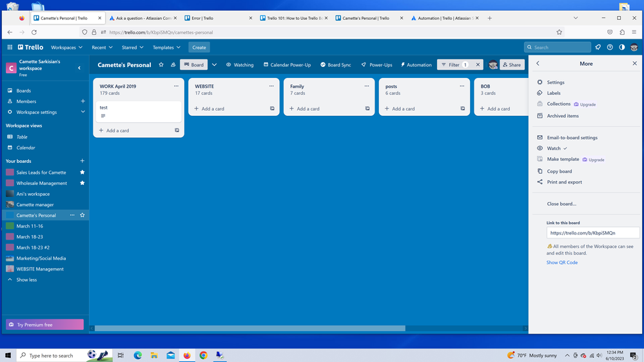Go back in the More panel
This screenshot has width=644, height=362.
click(538, 64)
